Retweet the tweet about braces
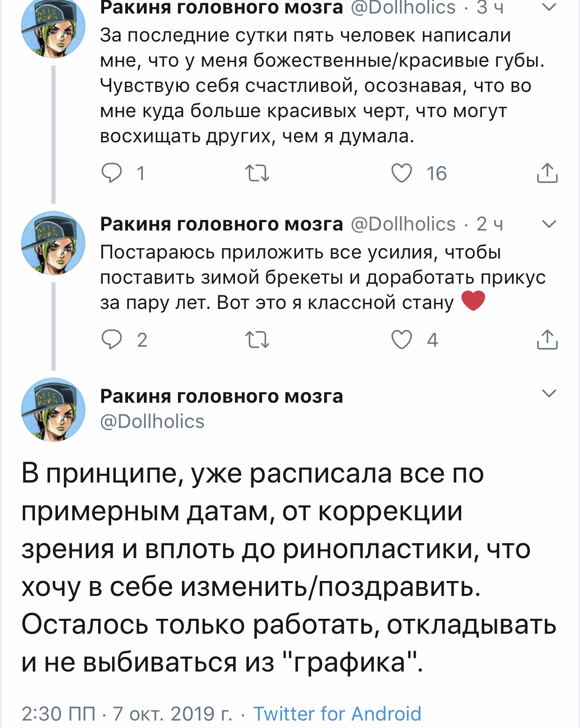The image size is (580, 728). [x=257, y=340]
